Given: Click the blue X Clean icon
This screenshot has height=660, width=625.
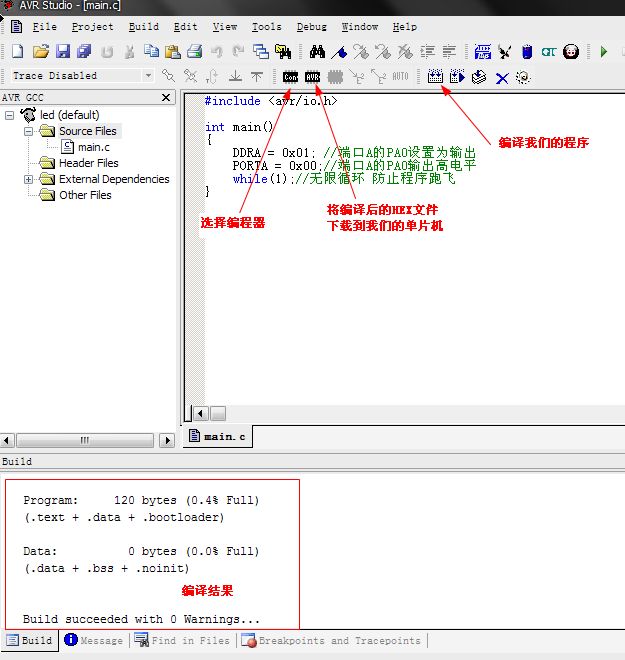Looking at the screenshot, I should (502, 78).
